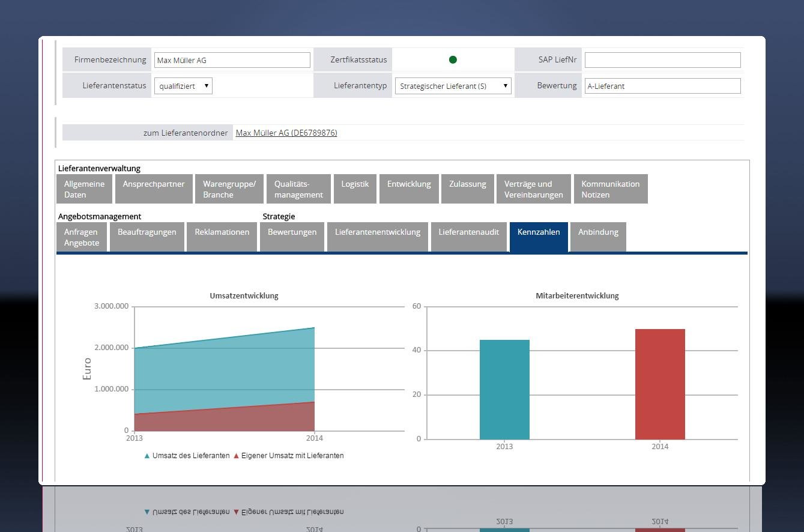Click the Bewertung input field
Image resolution: width=804 pixels, height=532 pixels.
coord(663,86)
